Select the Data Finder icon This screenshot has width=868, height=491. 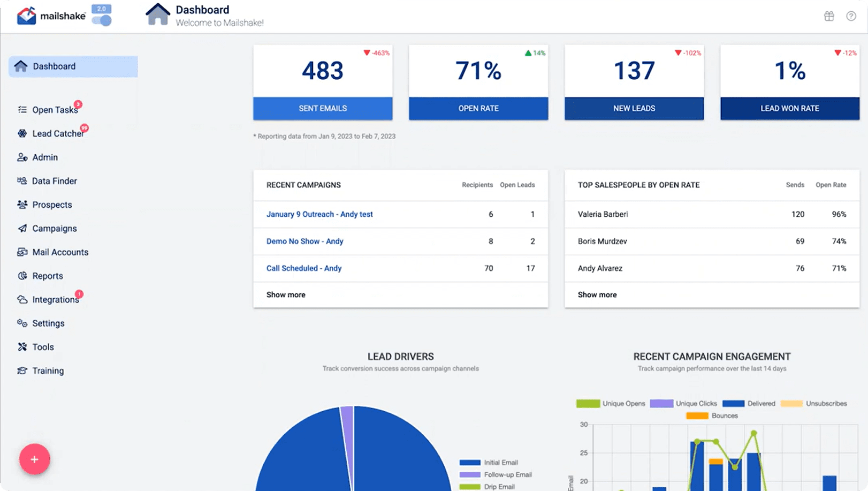click(x=22, y=181)
